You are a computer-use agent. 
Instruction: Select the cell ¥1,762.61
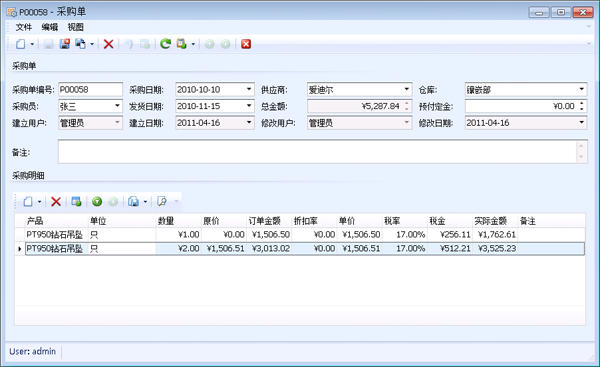495,235
